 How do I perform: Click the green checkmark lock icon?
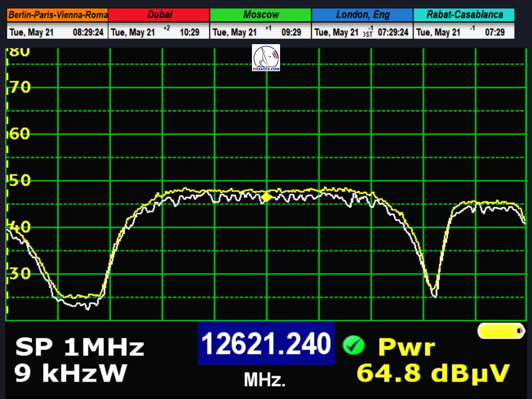point(353,345)
